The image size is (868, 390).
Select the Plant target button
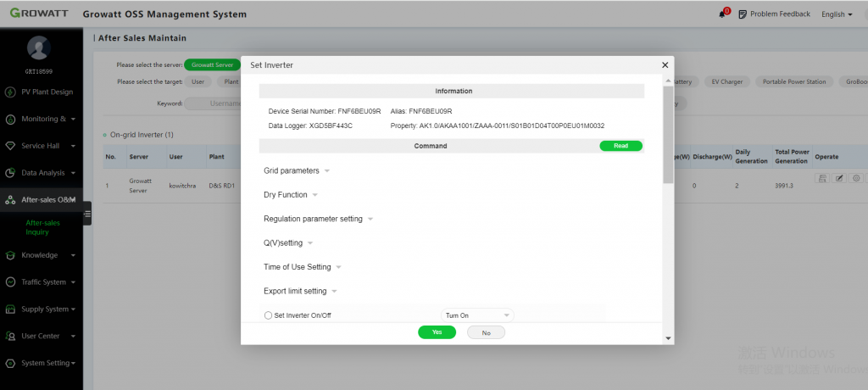point(231,81)
